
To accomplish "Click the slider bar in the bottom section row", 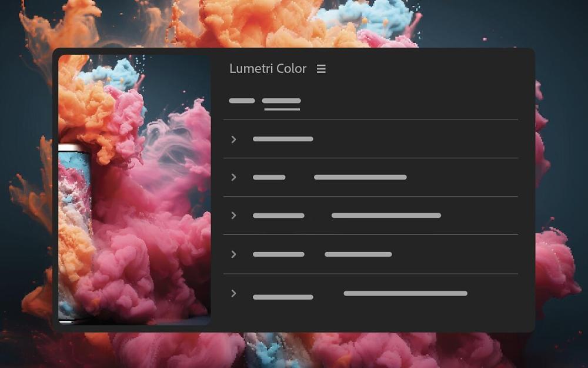I will [405, 293].
